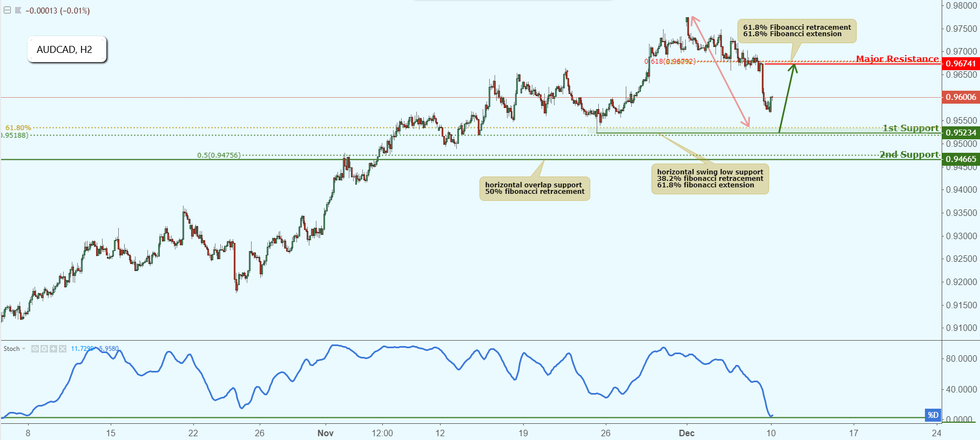The image size is (980, 440).
Task: Select the 'horizontal overlap support' note box
Action: [535, 188]
